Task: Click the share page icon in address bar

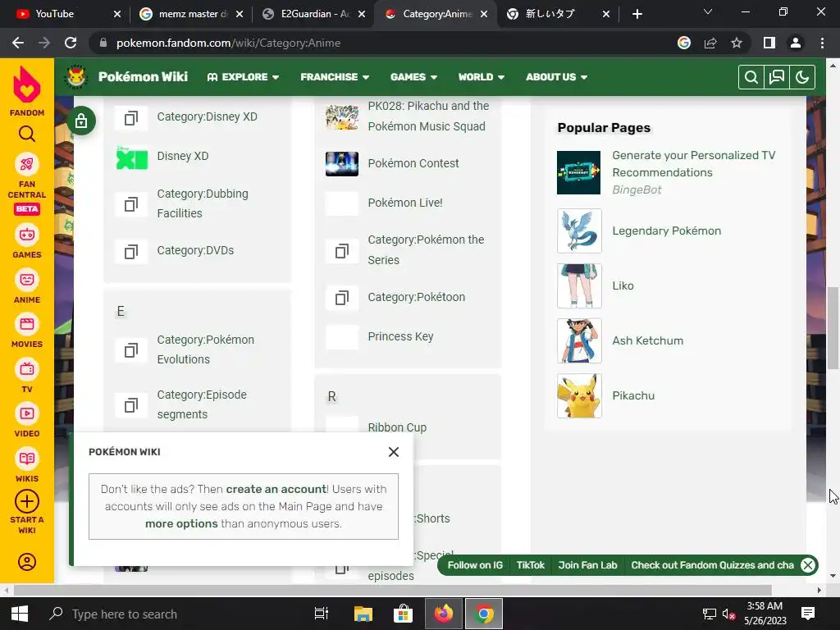Action: (x=710, y=43)
